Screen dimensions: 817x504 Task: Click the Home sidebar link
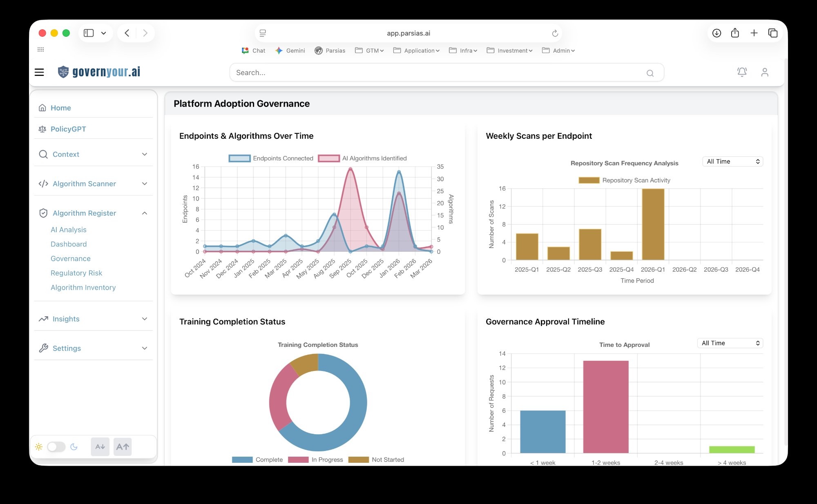[60, 108]
